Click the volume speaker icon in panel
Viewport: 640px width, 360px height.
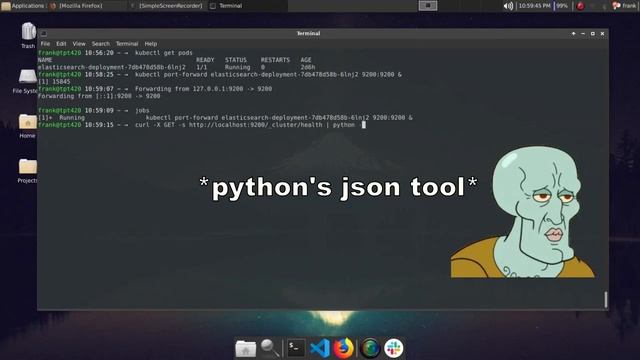point(508,6)
